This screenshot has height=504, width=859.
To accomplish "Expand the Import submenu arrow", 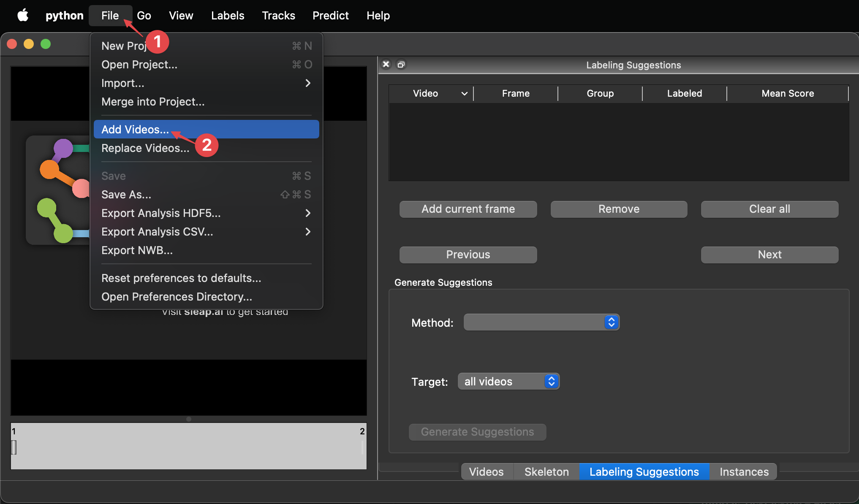I will [x=308, y=83].
